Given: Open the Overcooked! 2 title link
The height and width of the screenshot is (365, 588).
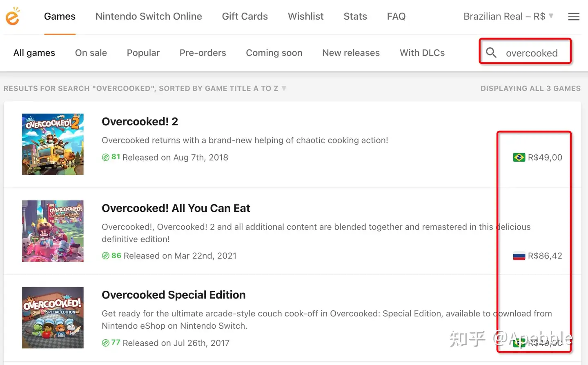Looking at the screenshot, I should (140, 122).
